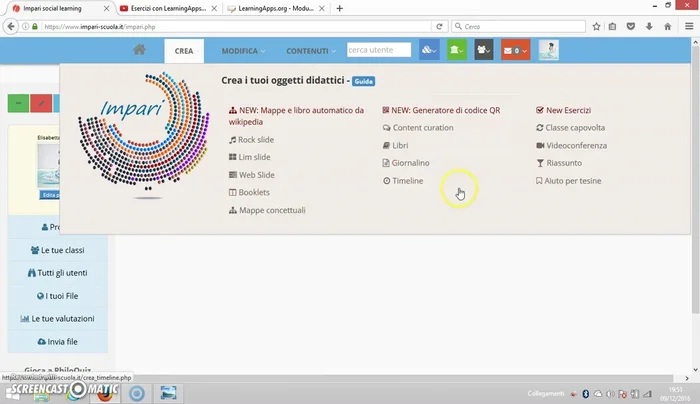Open Le tue classi in sidebar
Image resolution: width=700 pixels, height=404 pixels.
58,250
